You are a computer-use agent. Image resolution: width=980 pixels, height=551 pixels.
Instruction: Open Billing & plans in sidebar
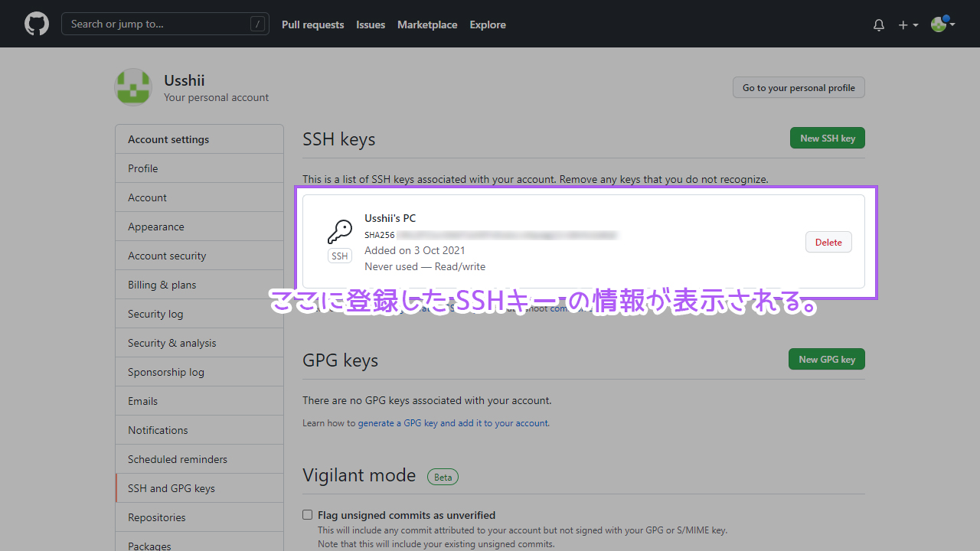click(x=199, y=285)
